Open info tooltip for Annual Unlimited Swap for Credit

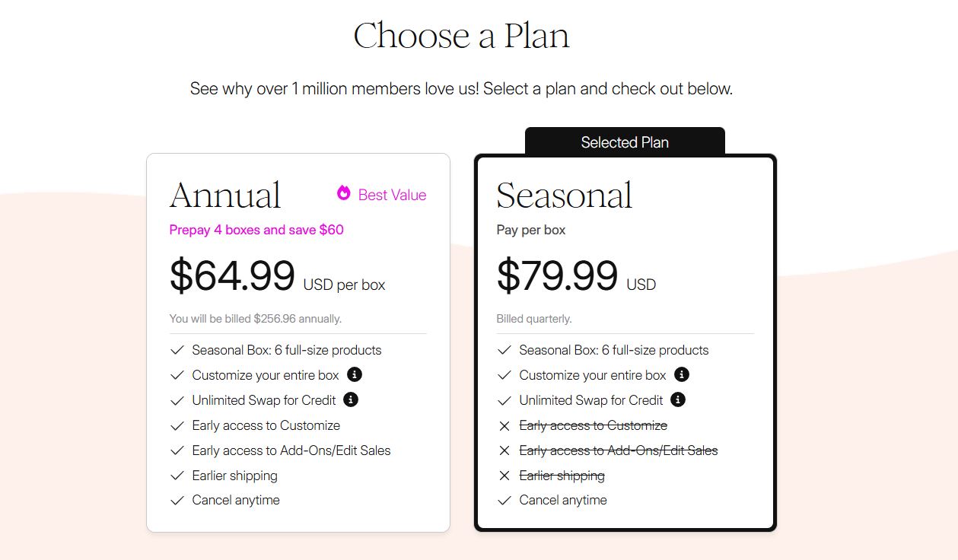click(350, 399)
